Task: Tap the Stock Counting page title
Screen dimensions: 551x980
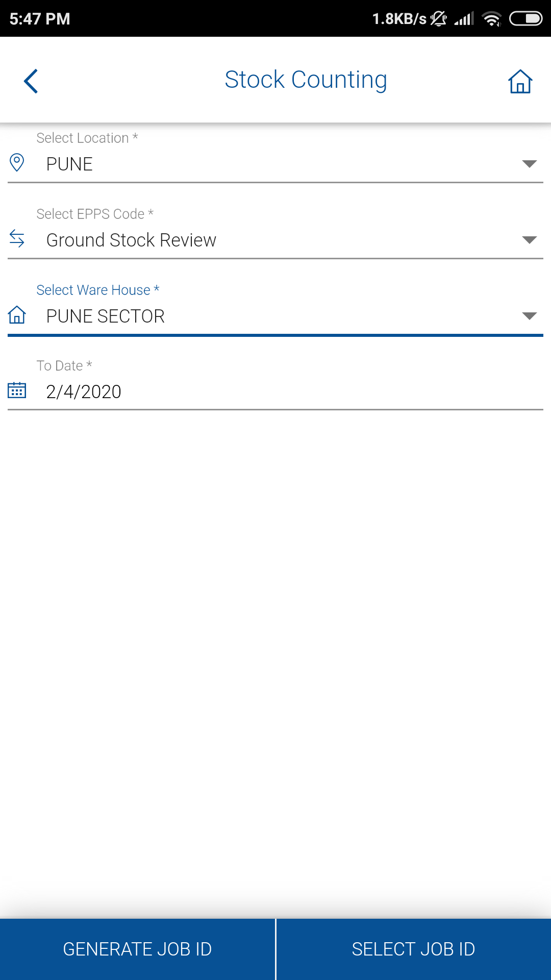Action: [306, 80]
